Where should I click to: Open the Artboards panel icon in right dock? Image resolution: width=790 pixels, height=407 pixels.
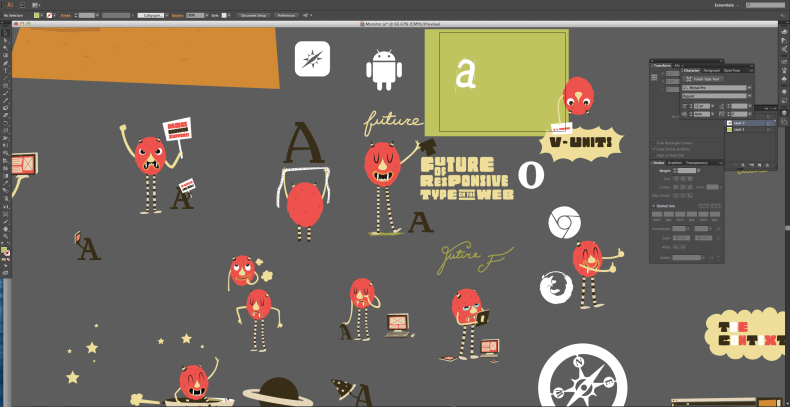[x=784, y=121]
